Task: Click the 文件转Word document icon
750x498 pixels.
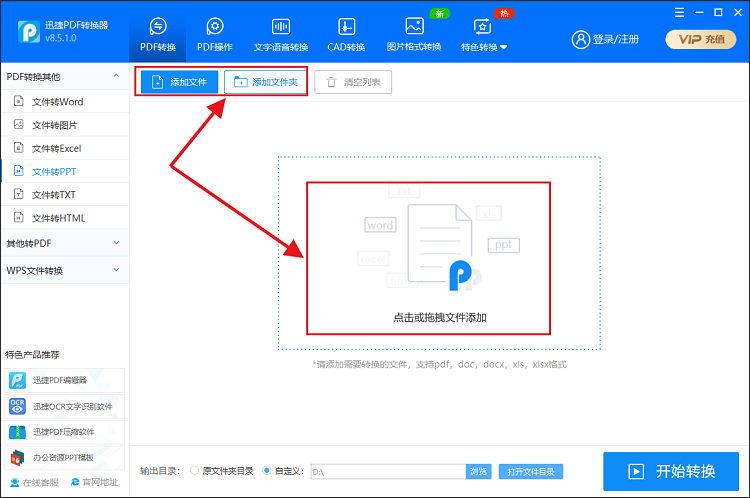Action: 19,101
